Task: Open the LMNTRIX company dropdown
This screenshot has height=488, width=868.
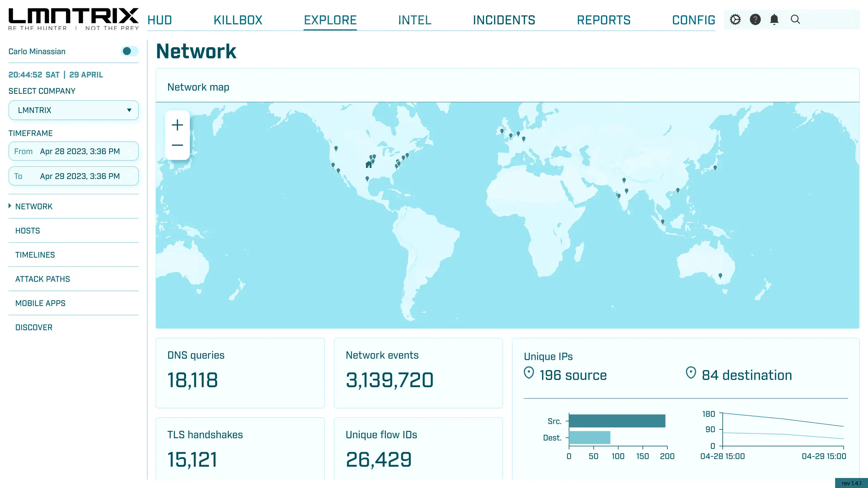Action: 74,110
